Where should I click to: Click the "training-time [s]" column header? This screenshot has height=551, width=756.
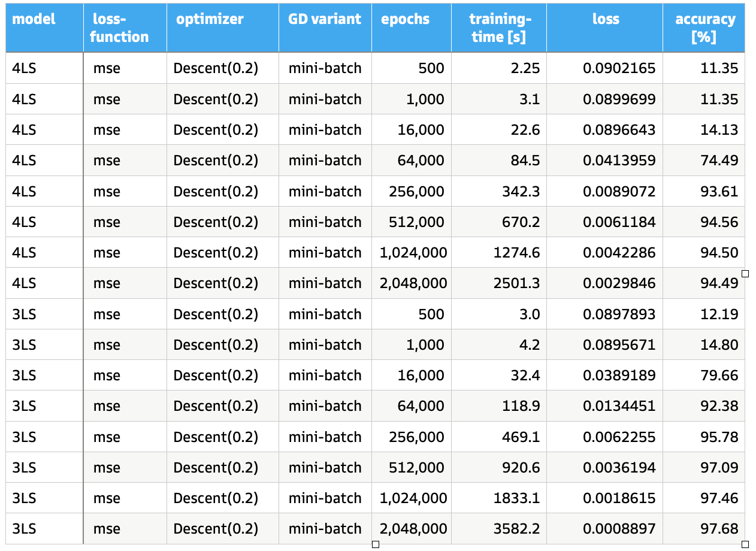pyautogui.click(x=498, y=28)
